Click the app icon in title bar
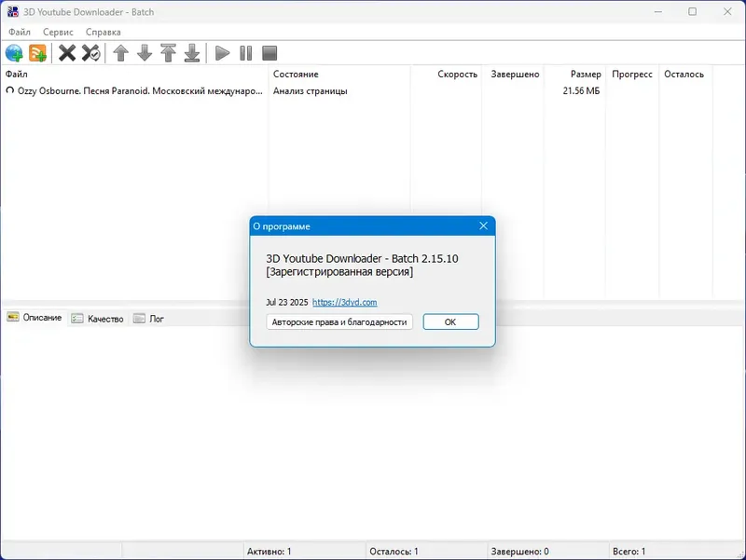This screenshot has width=746, height=560. (12, 11)
